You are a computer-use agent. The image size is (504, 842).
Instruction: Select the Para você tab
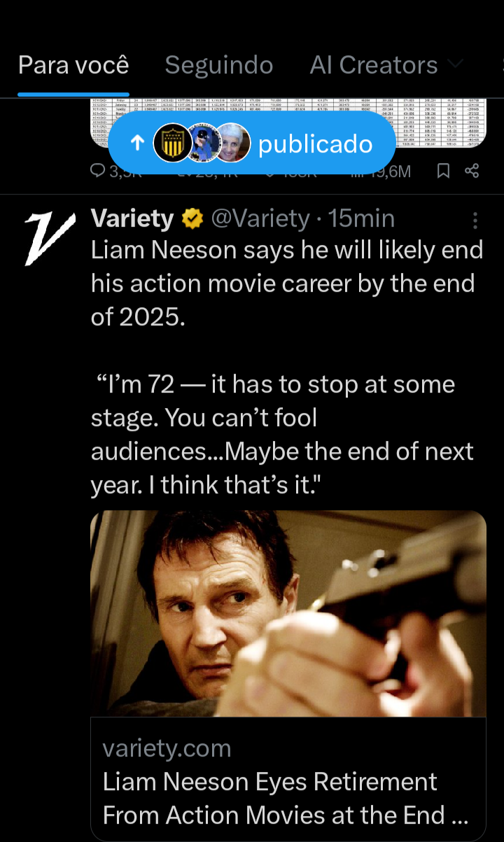click(73, 65)
